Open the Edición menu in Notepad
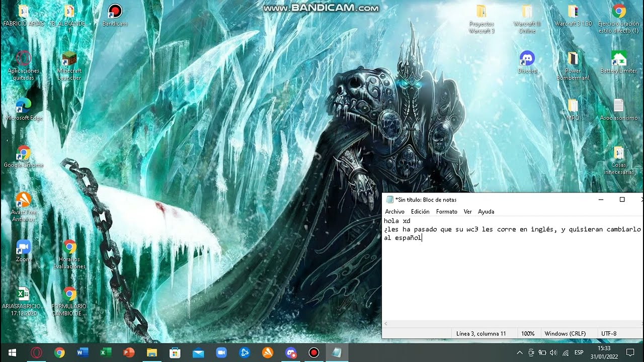This screenshot has height=362, width=644. tap(420, 212)
